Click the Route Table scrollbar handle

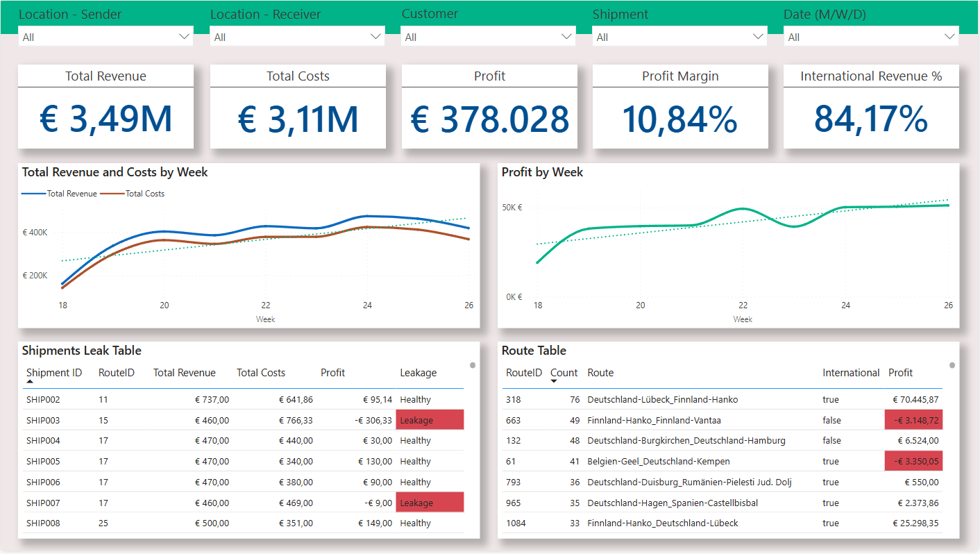click(x=952, y=365)
